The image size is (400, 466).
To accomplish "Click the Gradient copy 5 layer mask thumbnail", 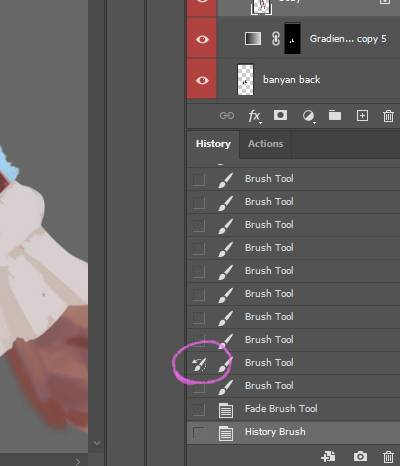I will [292, 39].
